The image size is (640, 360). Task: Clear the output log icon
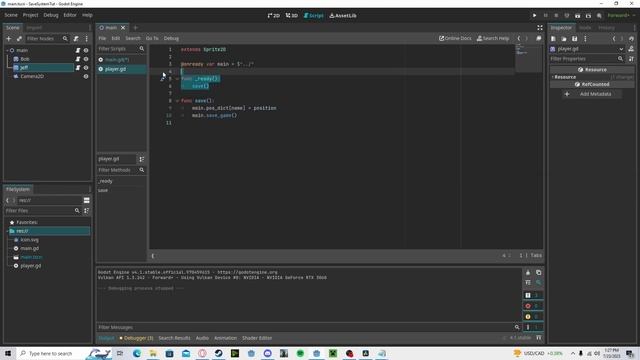(x=528, y=273)
